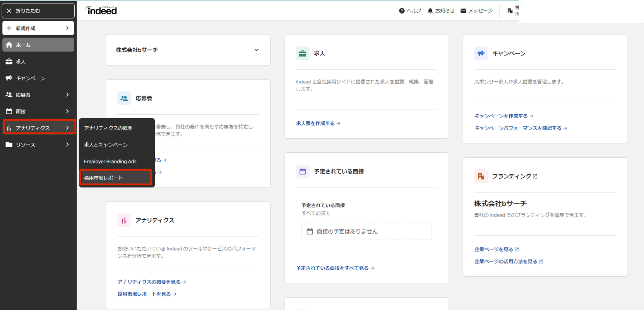This screenshot has height=310, width=644.
Task: Click the 面接の予定はありません box
Action: coord(367,231)
